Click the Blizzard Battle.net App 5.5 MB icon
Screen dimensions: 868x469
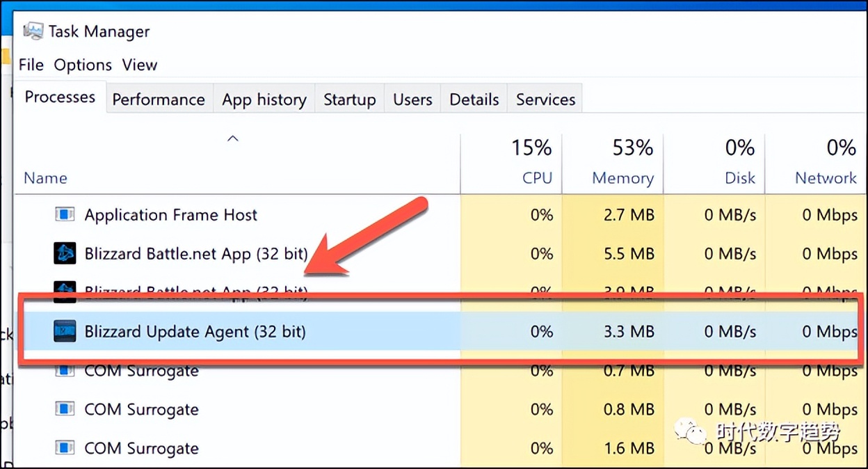(x=65, y=253)
